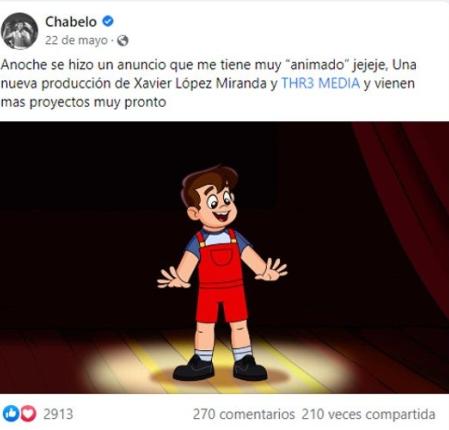
Task: Click the cartoon boy's red overalls
Action: pos(221,277)
